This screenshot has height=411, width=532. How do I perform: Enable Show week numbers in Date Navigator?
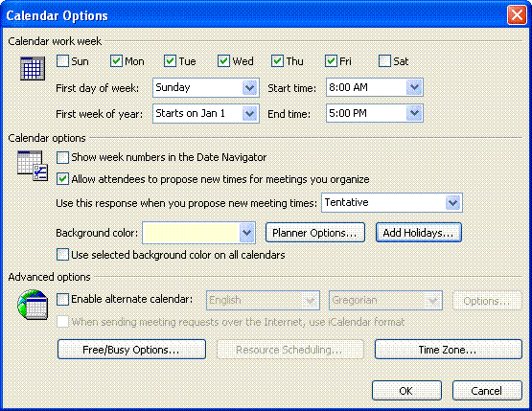pyautogui.click(x=62, y=157)
